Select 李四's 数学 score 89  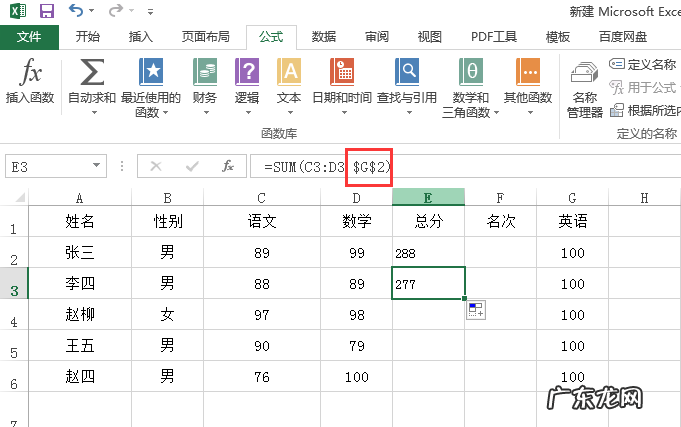pyautogui.click(x=356, y=284)
